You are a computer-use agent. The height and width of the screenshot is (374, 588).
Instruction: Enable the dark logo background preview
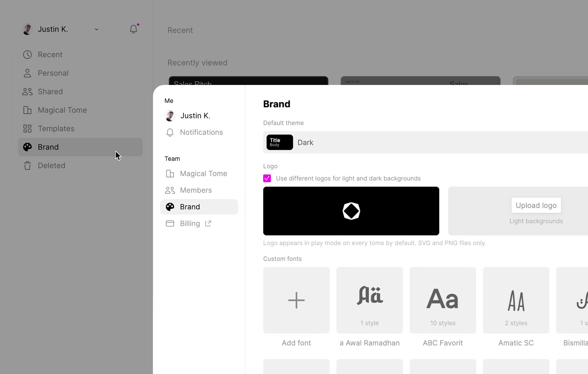click(351, 211)
